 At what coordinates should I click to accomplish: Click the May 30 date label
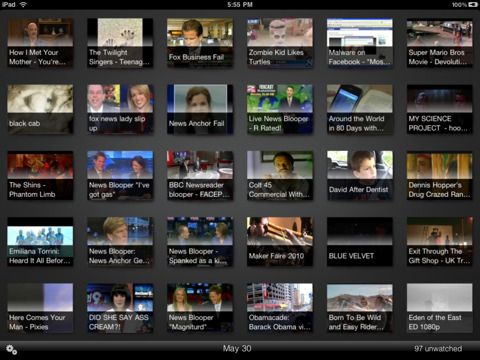point(237,349)
